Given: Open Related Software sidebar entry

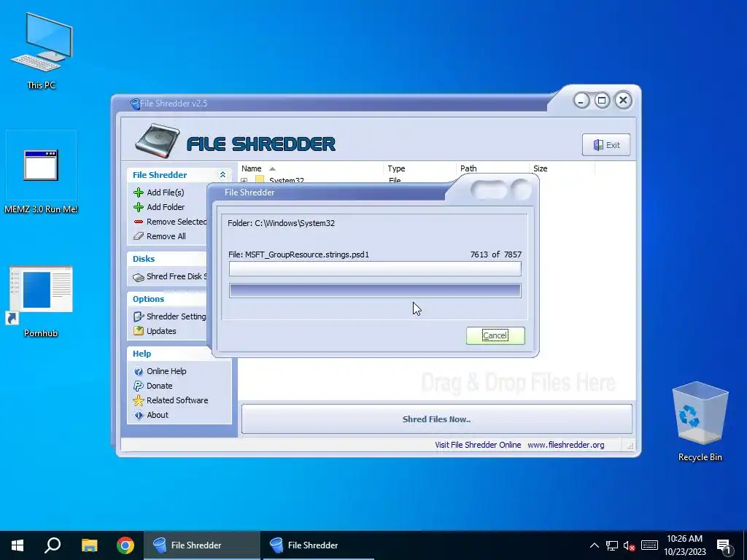Looking at the screenshot, I should [177, 400].
